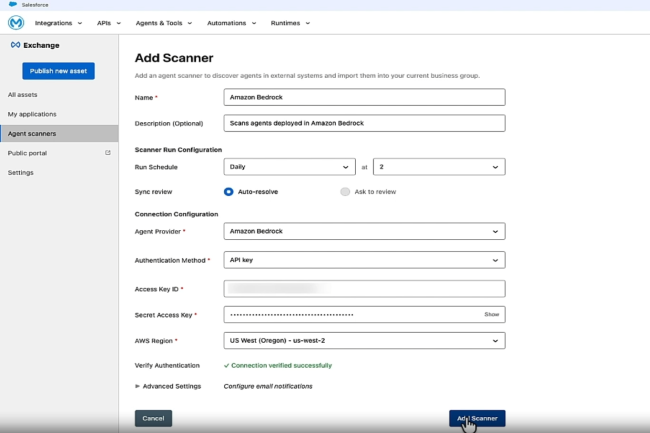Click the 'Connection Configuration' heading
Image resolution: width=650 pixels, height=433 pixels.
[176, 214]
